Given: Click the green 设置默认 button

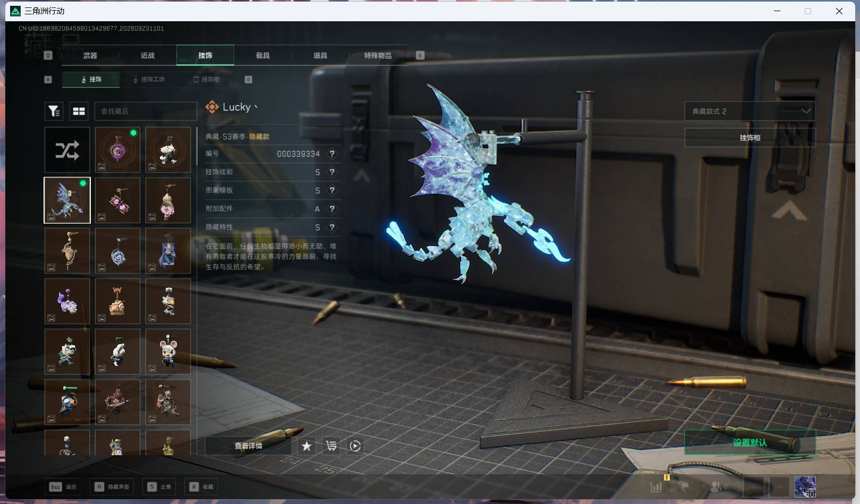Looking at the screenshot, I should (x=750, y=442).
